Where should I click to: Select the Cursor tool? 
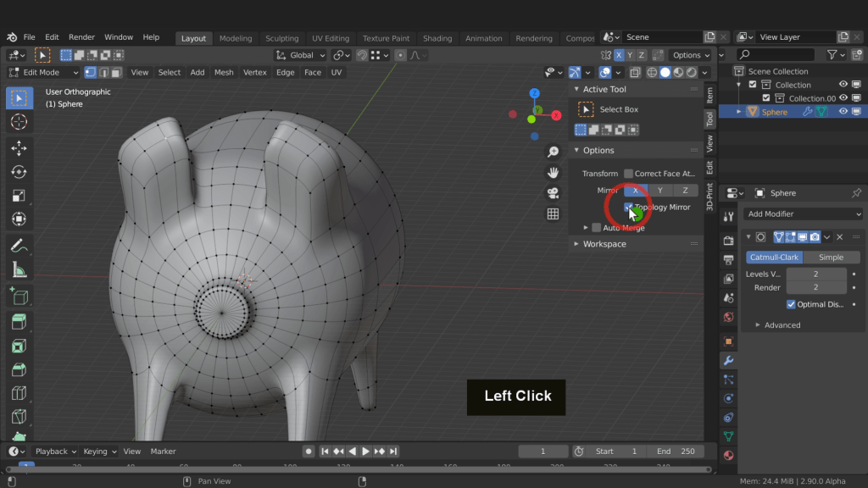click(19, 122)
